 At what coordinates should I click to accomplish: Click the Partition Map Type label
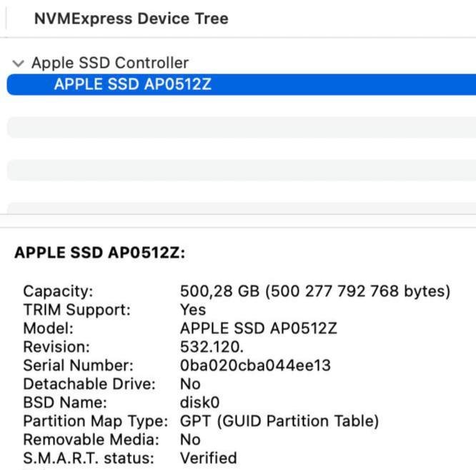click(96, 421)
